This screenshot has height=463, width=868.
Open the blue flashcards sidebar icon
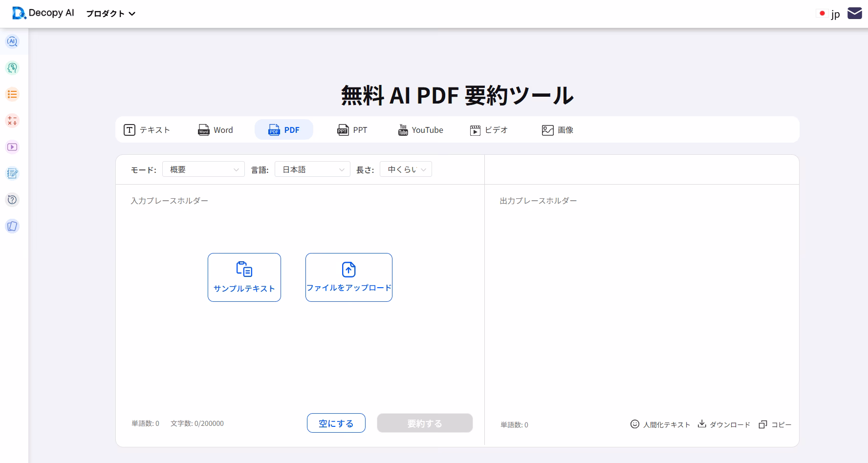(x=12, y=226)
